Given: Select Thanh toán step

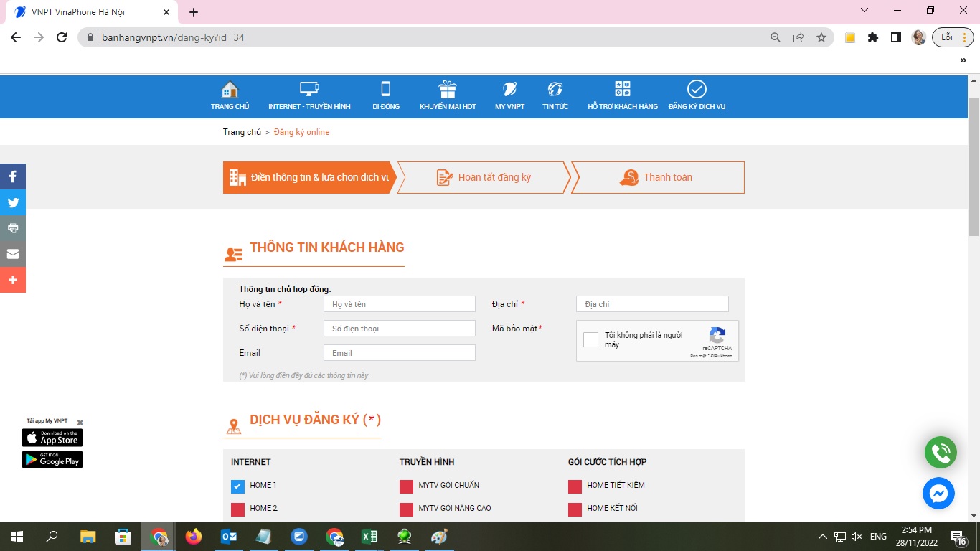Looking at the screenshot, I should click(658, 177).
